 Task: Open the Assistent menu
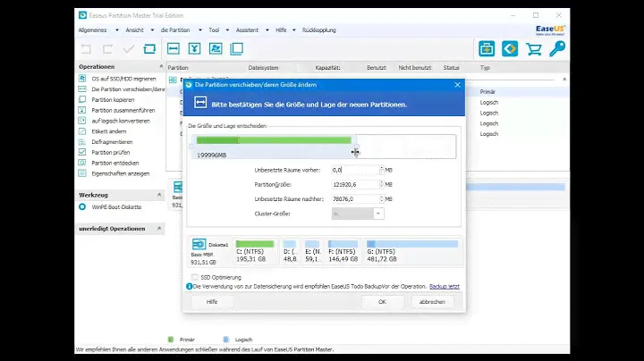pyautogui.click(x=246, y=29)
